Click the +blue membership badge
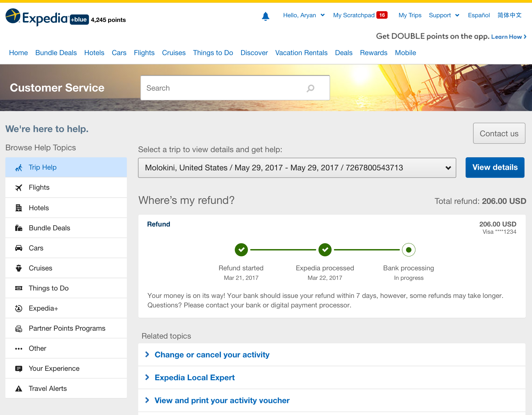This screenshot has height=415, width=532. [x=79, y=20]
